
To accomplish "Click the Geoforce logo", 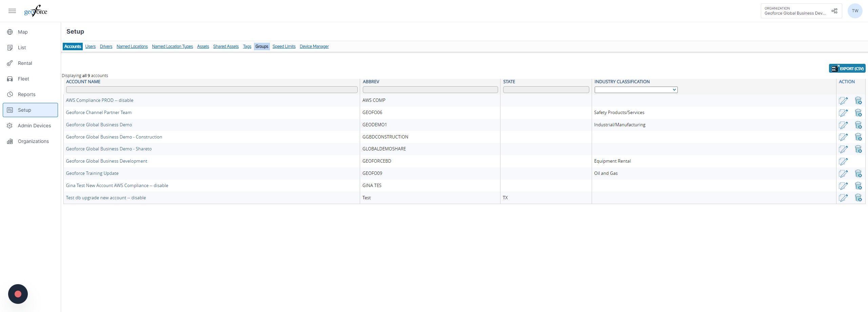I will coord(36,11).
